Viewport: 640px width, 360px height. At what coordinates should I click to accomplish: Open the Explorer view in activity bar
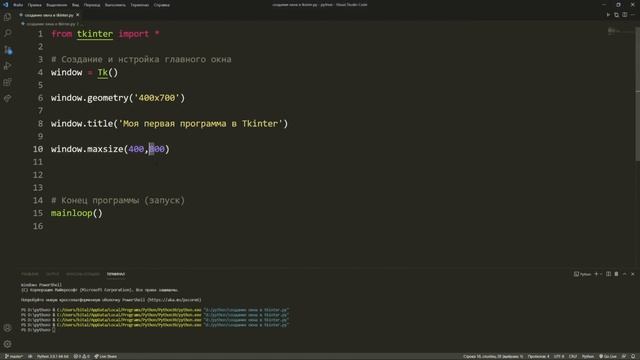point(7,17)
